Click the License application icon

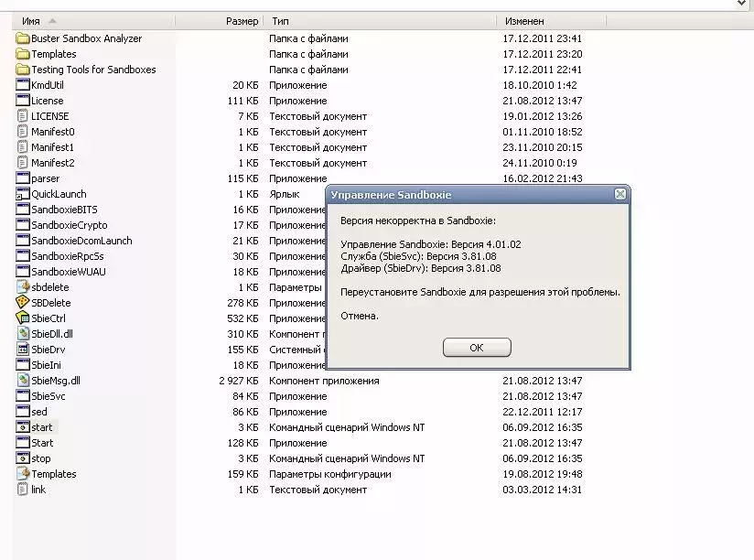click(23, 101)
